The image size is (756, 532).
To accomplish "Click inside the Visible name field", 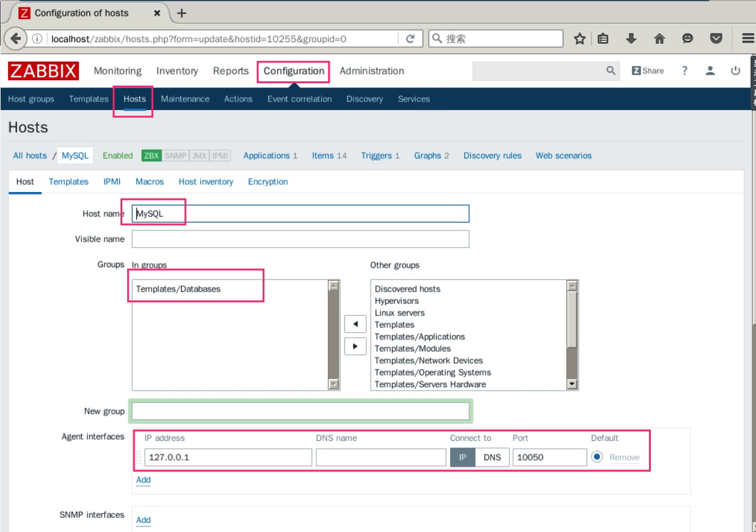I will [300, 239].
